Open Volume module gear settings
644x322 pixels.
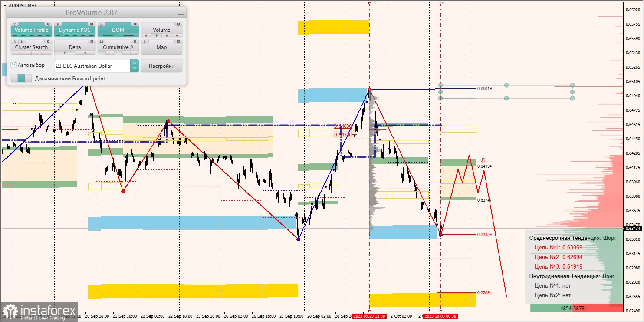coord(178,24)
